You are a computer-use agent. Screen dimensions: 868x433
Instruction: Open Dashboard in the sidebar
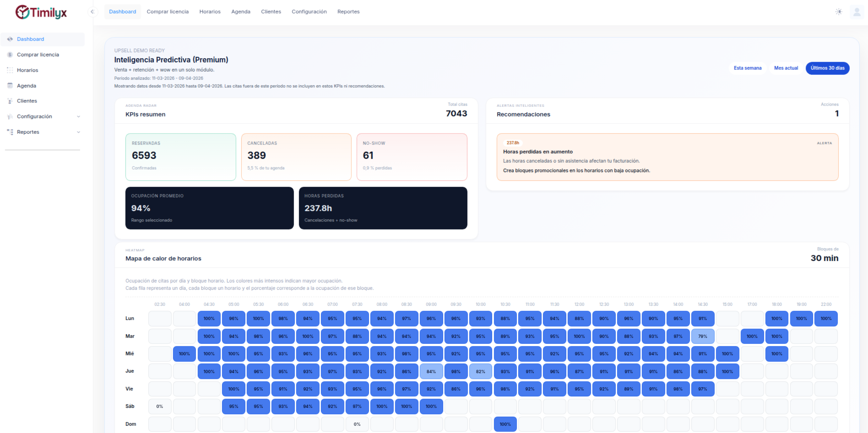click(x=42, y=39)
